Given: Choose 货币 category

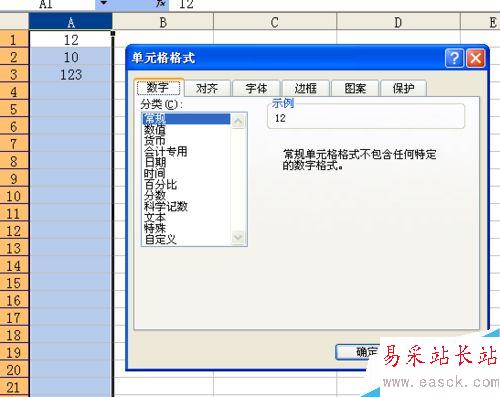Looking at the screenshot, I should point(186,141).
